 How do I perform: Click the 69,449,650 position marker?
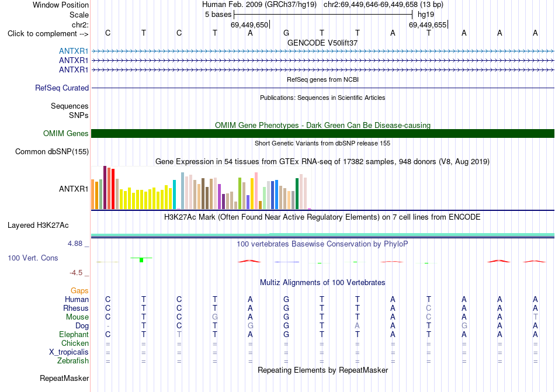click(249, 25)
